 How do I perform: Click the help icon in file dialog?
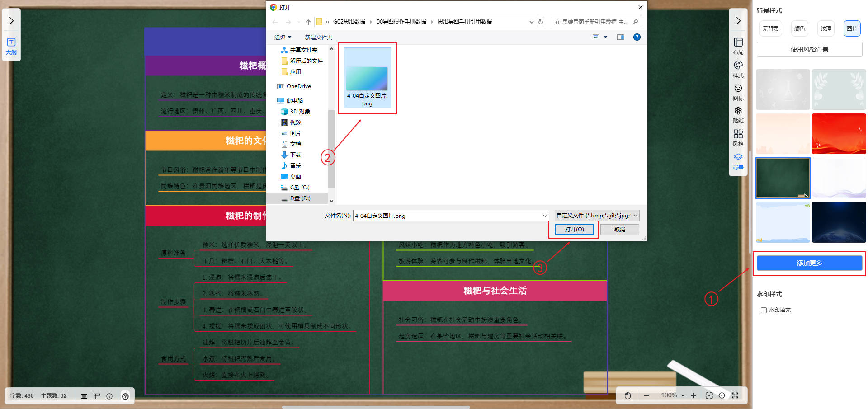click(637, 37)
